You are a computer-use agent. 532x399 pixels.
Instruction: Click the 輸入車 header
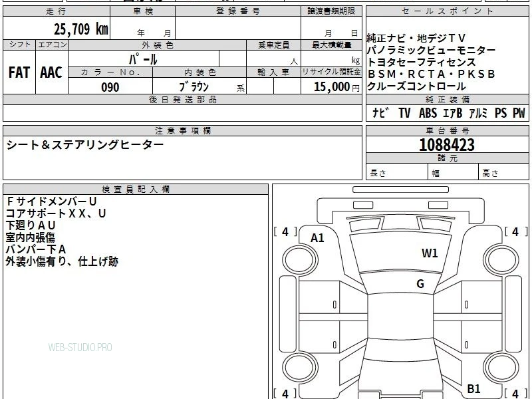tap(273, 72)
